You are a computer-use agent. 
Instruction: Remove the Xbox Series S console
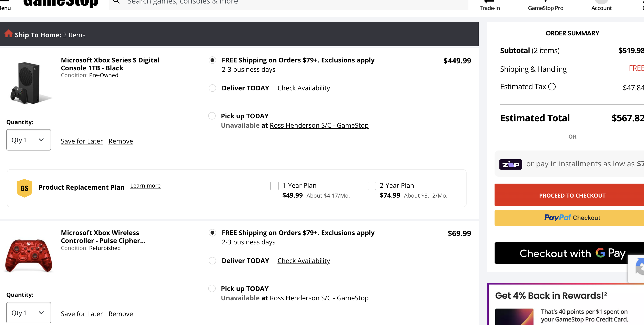pyautogui.click(x=121, y=141)
